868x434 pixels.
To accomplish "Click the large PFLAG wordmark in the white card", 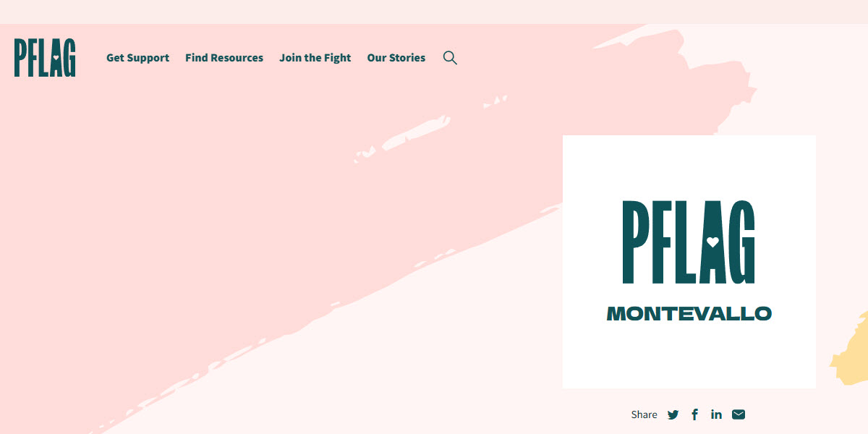I will pyautogui.click(x=689, y=242).
